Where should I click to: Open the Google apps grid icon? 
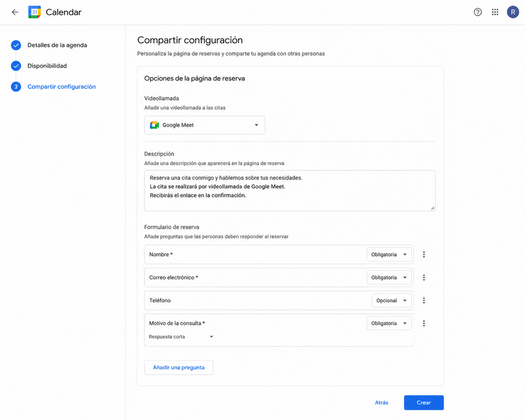[x=495, y=12]
